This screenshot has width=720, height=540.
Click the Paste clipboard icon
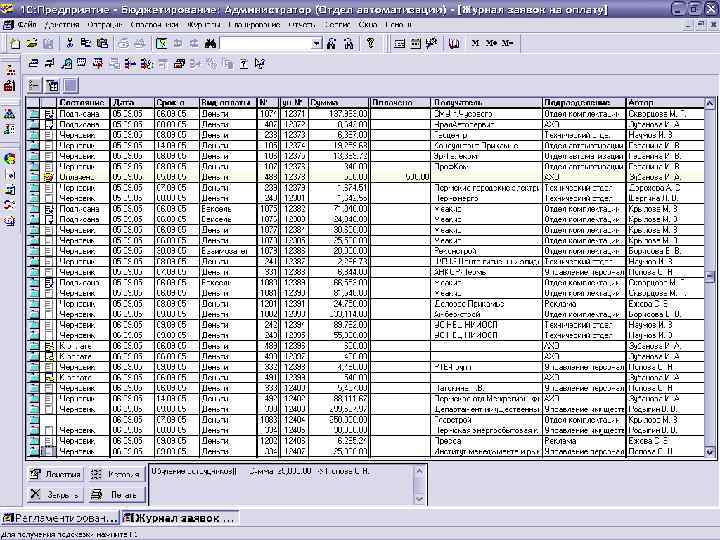(103, 44)
